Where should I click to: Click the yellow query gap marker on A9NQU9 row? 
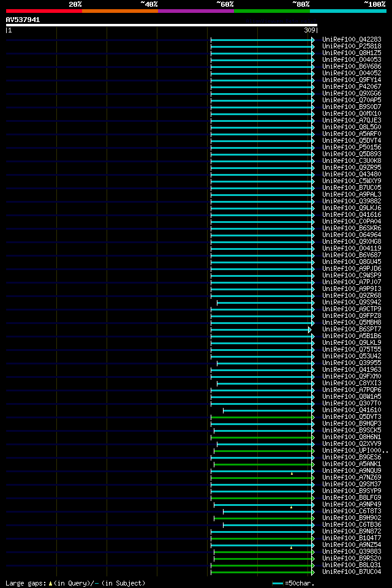[x=292, y=473]
